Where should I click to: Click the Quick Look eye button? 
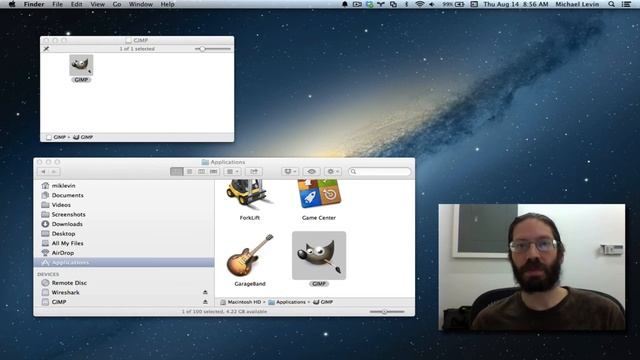311,171
